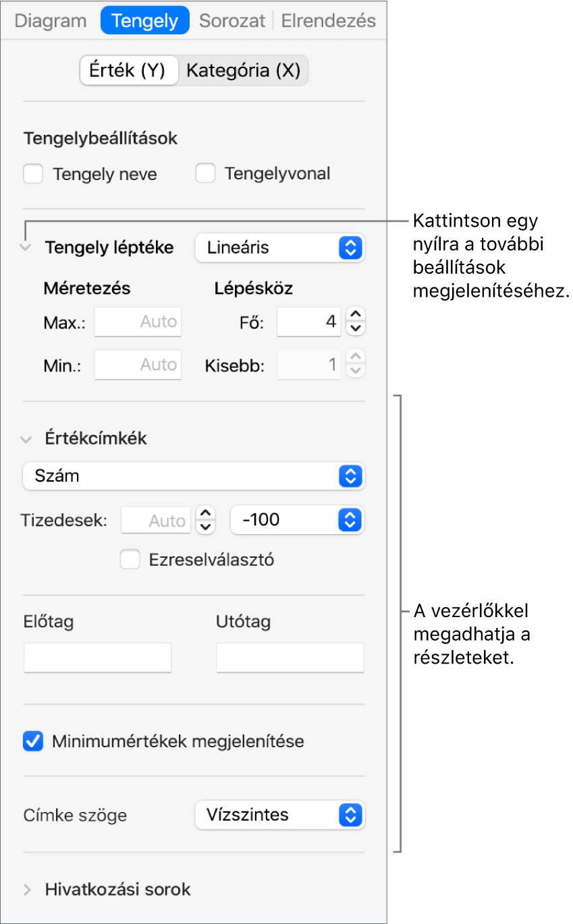Image resolution: width=573 pixels, height=924 pixels.
Task: Click the Előtag text field
Action: (98, 658)
